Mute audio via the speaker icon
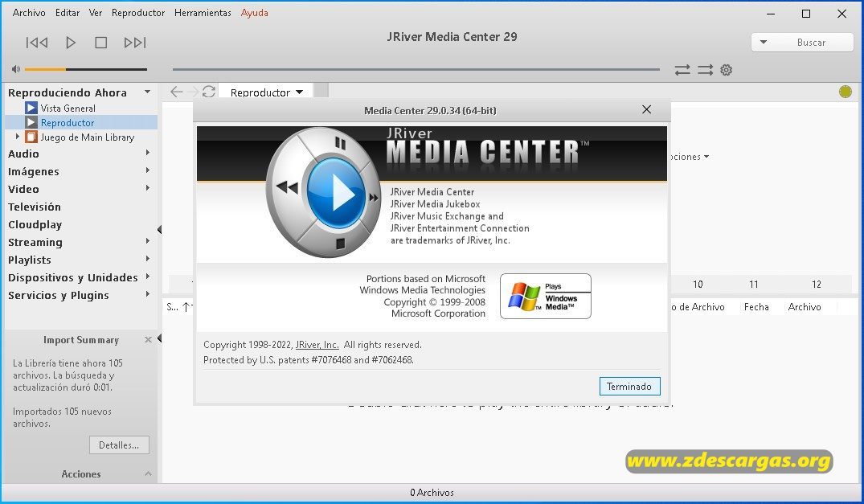 16,69
